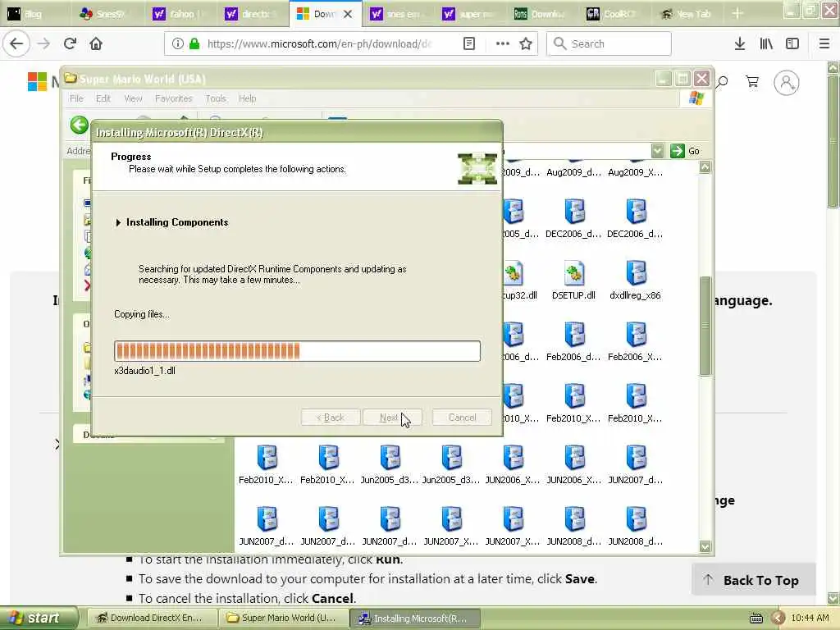Click DirectX install progress bar
The width and height of the screenshot is (840, 630).
click(297, 351)
